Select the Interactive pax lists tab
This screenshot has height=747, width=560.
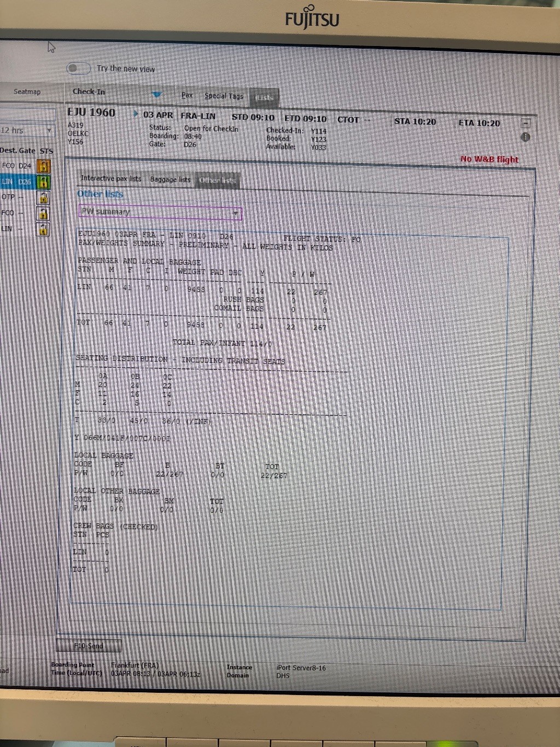coord(110,178)
